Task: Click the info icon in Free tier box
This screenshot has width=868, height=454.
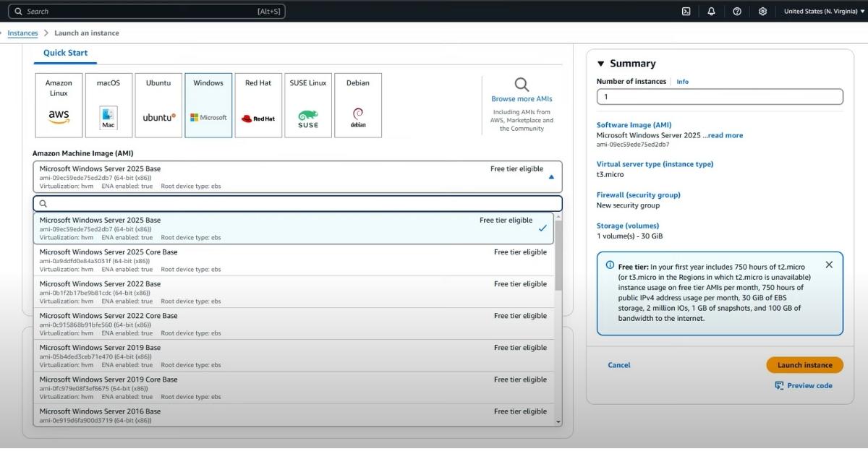Action: click(x=610, y=265)
